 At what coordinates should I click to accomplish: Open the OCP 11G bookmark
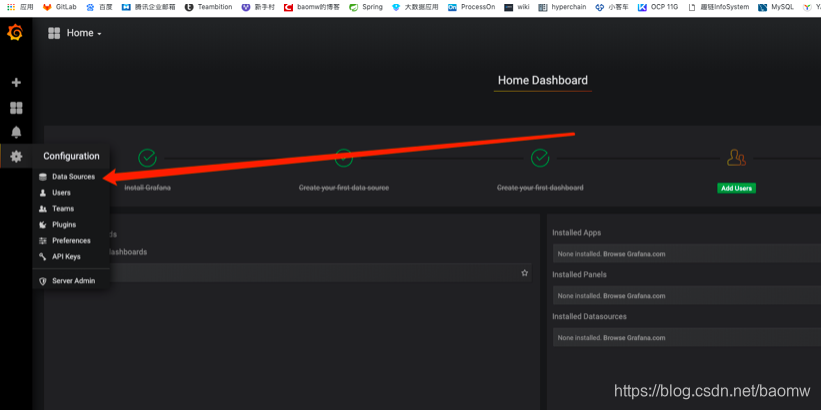click(658, 7)
